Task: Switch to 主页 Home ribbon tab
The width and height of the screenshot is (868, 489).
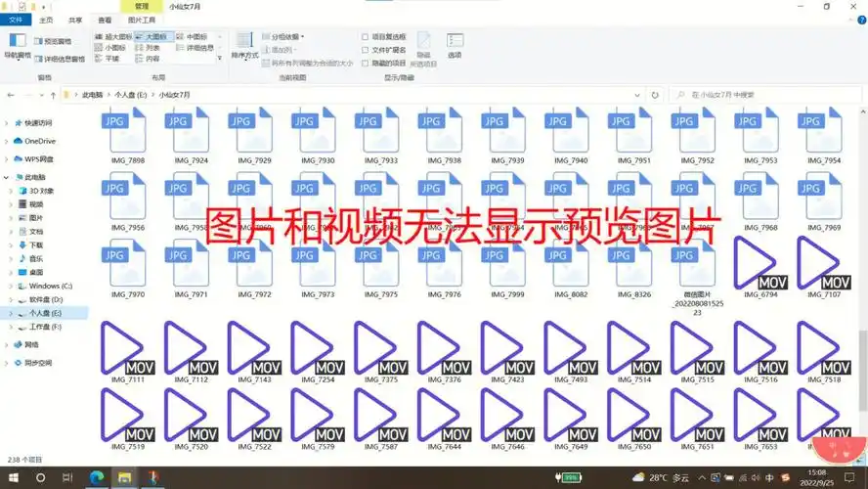Action: [x=46, y=20]
